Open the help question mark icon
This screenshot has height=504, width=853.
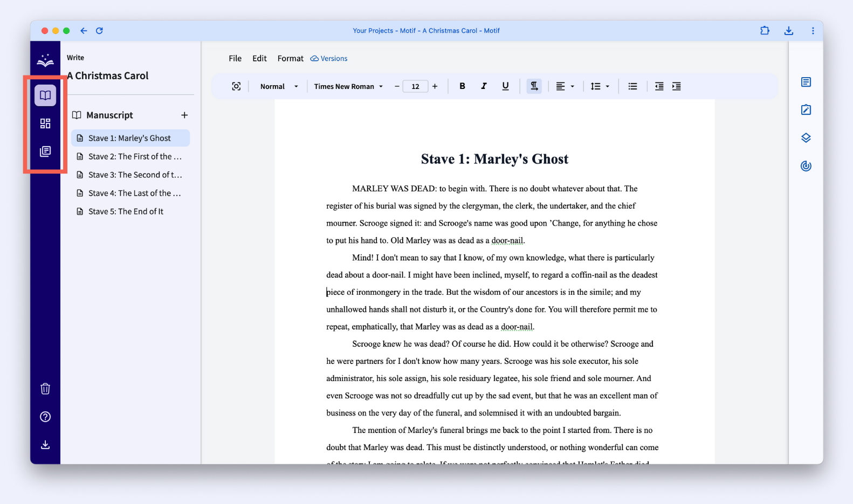tap(45, 417)
